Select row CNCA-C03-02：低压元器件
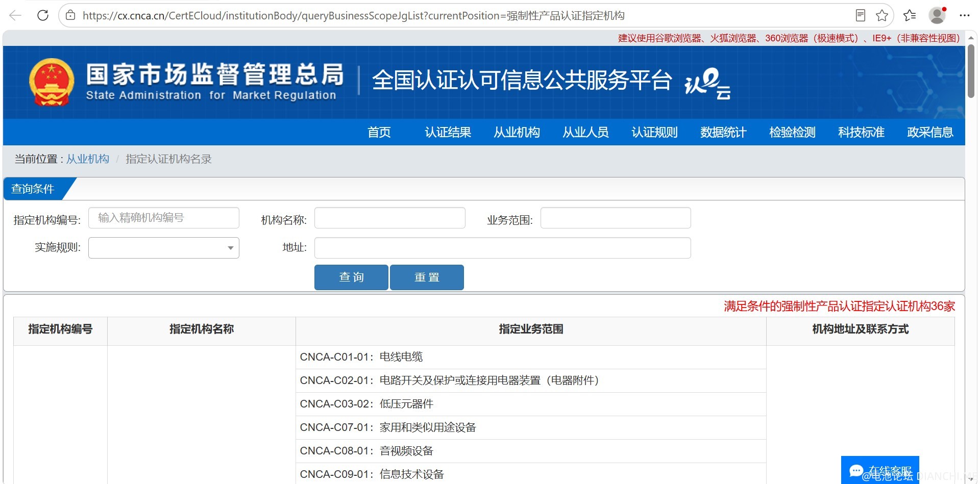The image size is (980, 484). (x=531, y=404)
